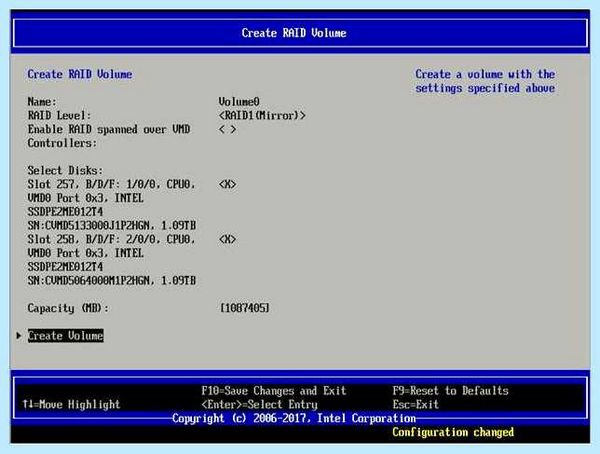Toggle Enable RAID spanned over VMD checkbox
The height and width of the screenshot is (454, 600).
coord(227,129)
